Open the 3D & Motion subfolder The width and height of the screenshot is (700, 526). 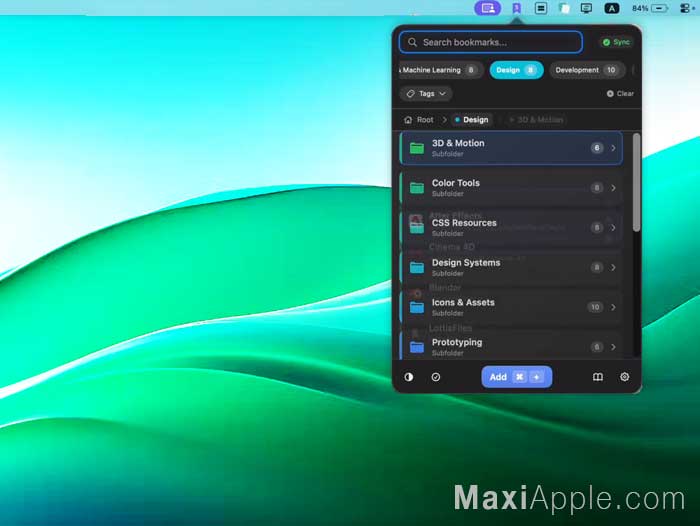tap(511, 148)
